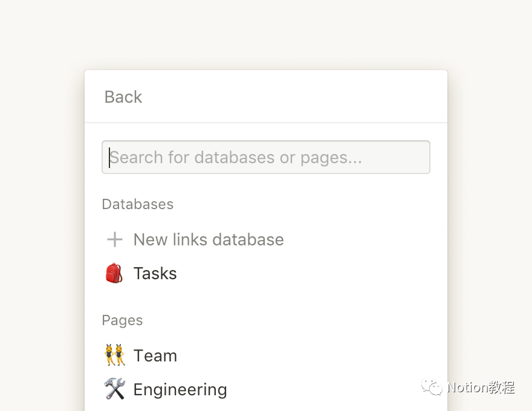
Task: Click the empty area right of Back
Action: (x=302, y=97)
